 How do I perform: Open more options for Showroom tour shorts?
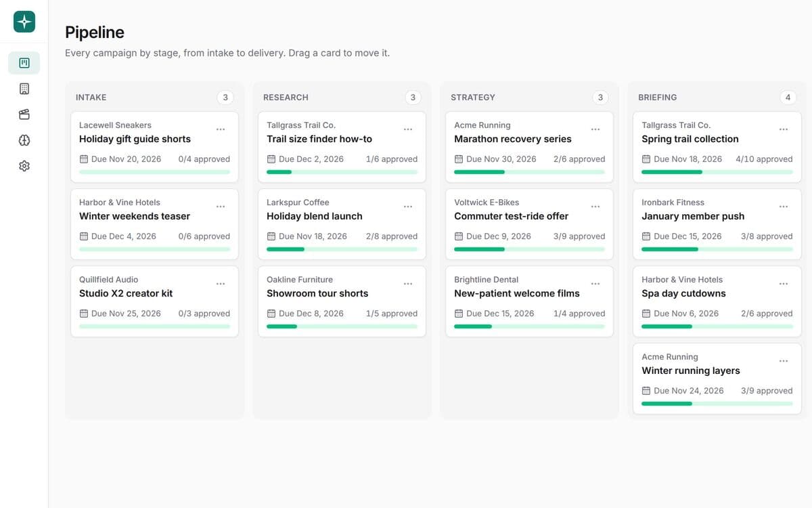(x=408, y=284)
